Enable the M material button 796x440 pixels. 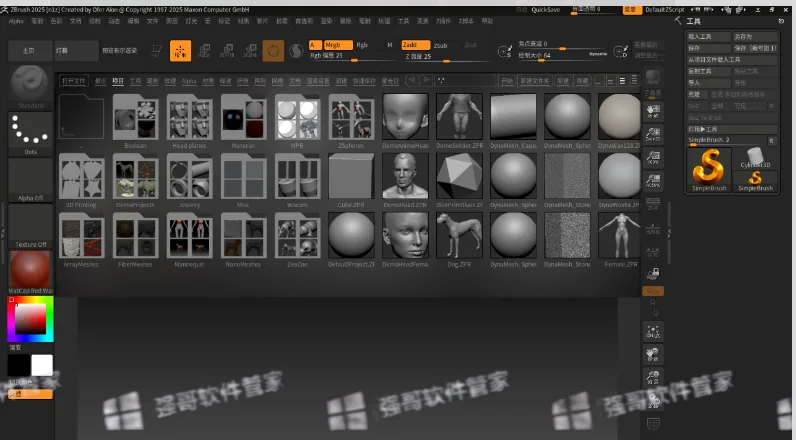pyautogui.click(x=390, y=45)
